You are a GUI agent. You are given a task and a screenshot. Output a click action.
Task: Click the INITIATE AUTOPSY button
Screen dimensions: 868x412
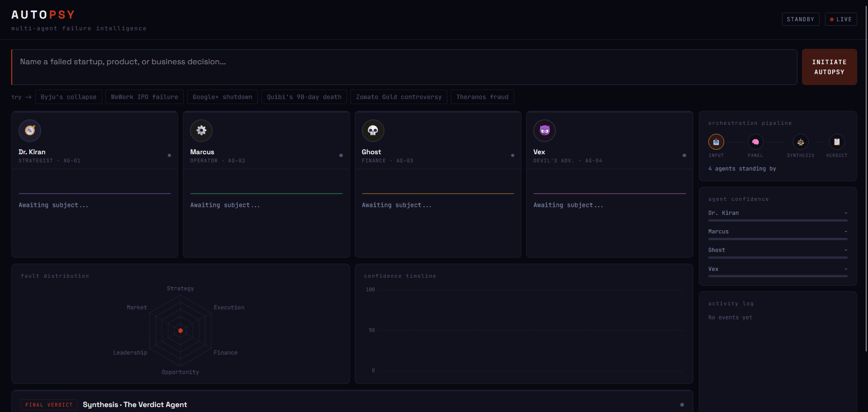[x=829, y=67]
